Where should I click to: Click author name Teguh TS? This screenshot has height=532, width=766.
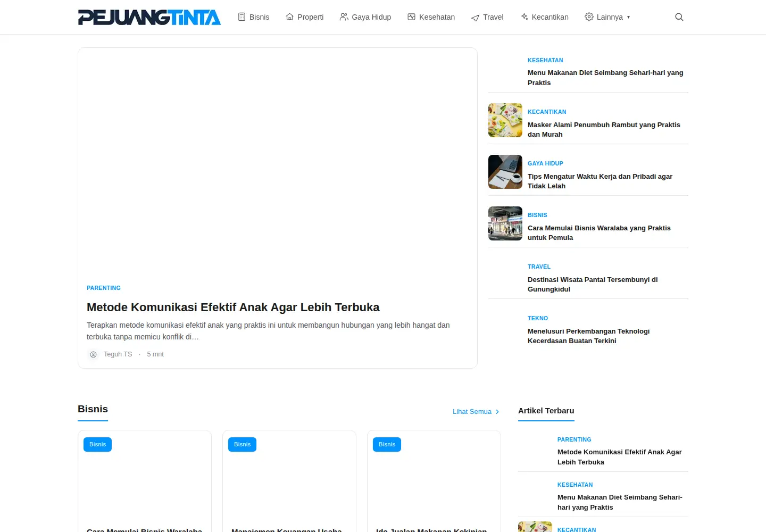(x=118, y=354)
